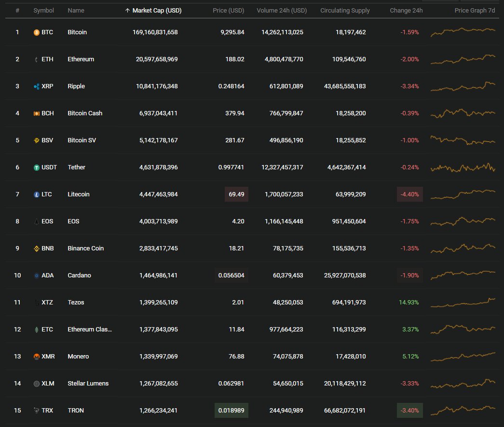Click the Bitcoin Cash BCH icon

tap(36, 113)
